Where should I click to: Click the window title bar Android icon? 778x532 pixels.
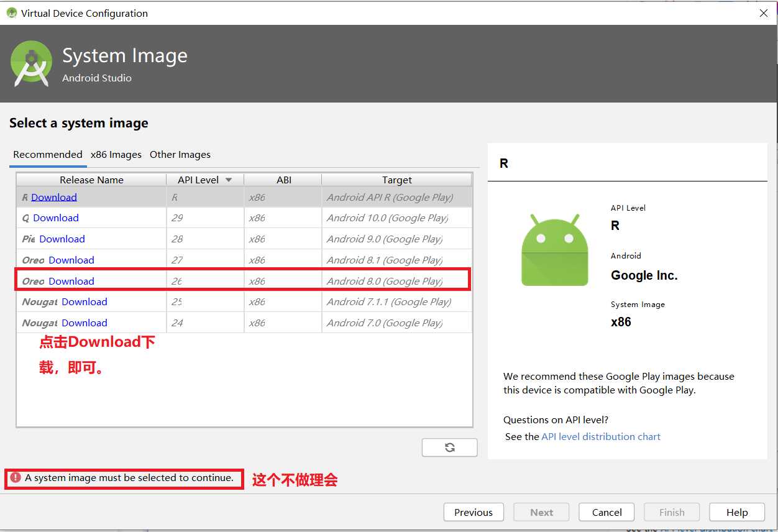click(x=12, y=12)
